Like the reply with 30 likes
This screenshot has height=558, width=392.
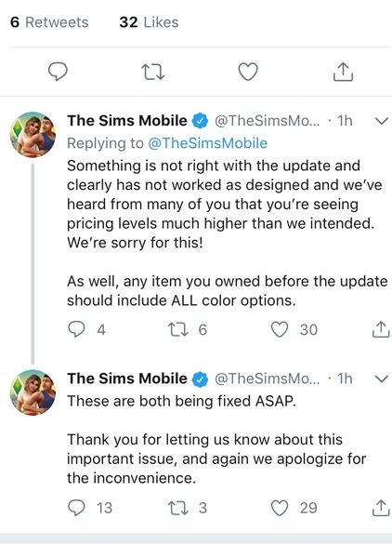[280, 329]
